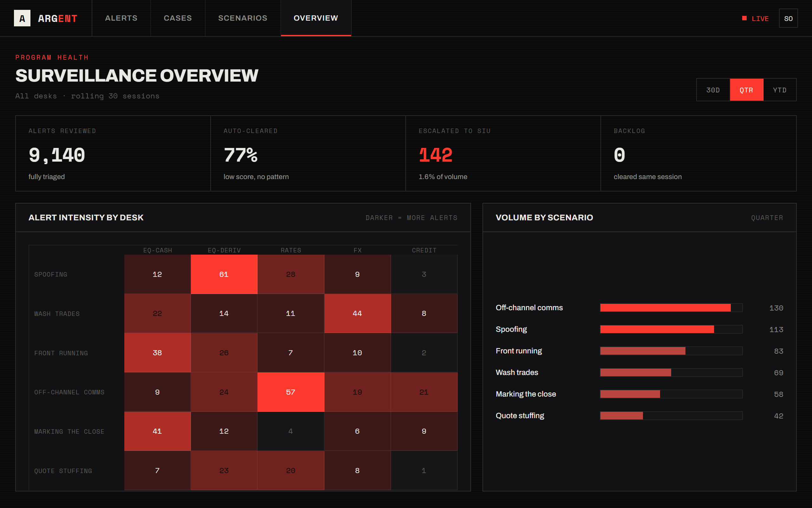Open the Alerts tab
The height and width of the screenshot is (508, 812).
point(121,18)
